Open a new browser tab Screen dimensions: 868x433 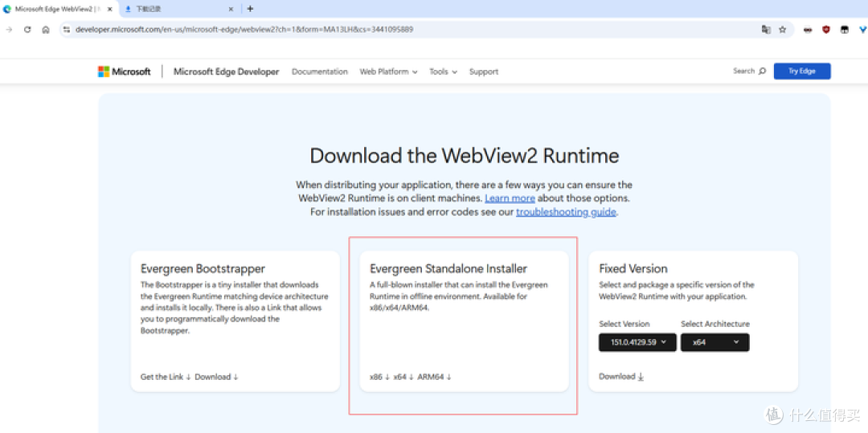[x=250, y=9]
